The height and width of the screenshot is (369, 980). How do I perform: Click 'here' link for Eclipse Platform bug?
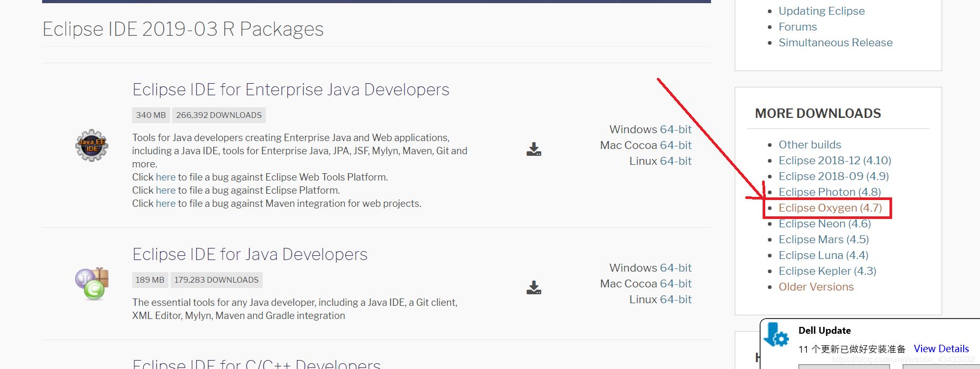pos(165,191)
